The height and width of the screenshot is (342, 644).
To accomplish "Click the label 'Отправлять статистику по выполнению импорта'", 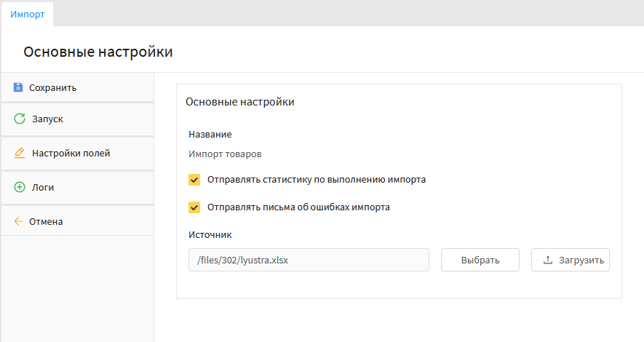I will click(317, 179).
